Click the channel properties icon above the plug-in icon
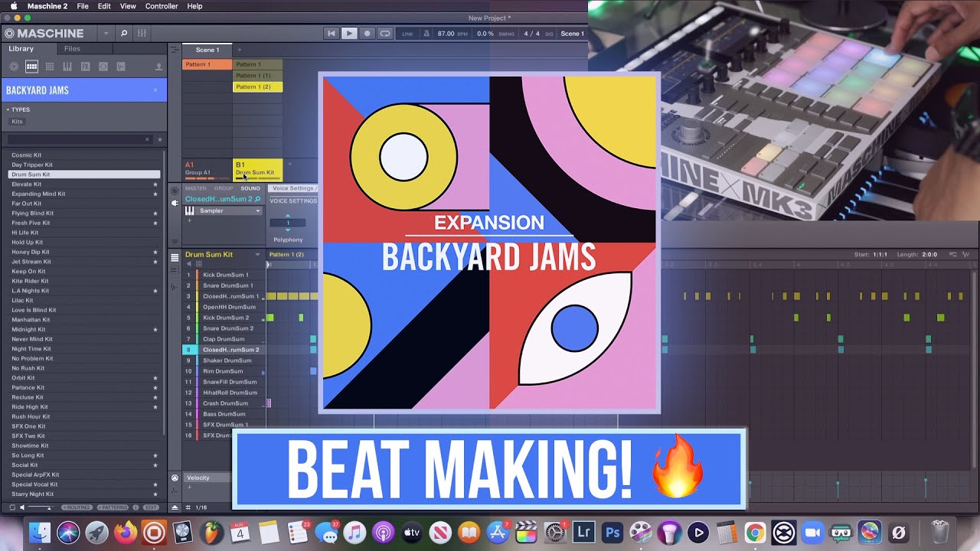 [x=175, y=190]
